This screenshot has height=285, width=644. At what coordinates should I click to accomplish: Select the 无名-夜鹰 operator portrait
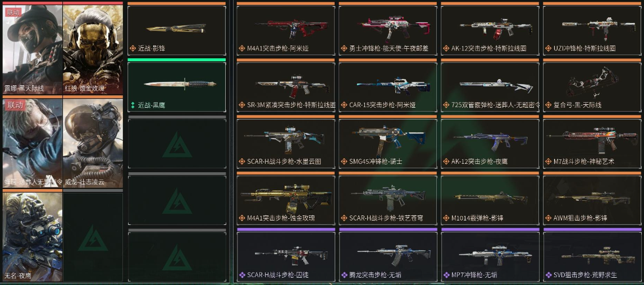pyautogui.click(x=33, y=236)
